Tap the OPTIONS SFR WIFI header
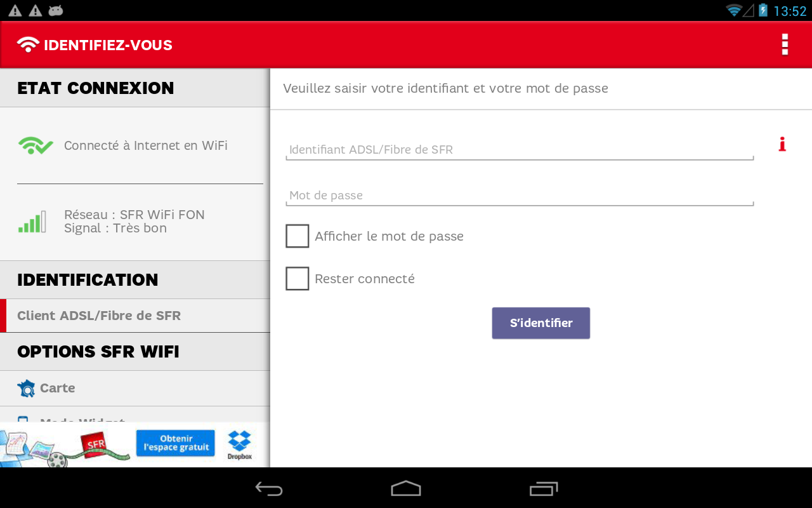The width and height of the screenshot is (812, 508). tap(135, 351)
